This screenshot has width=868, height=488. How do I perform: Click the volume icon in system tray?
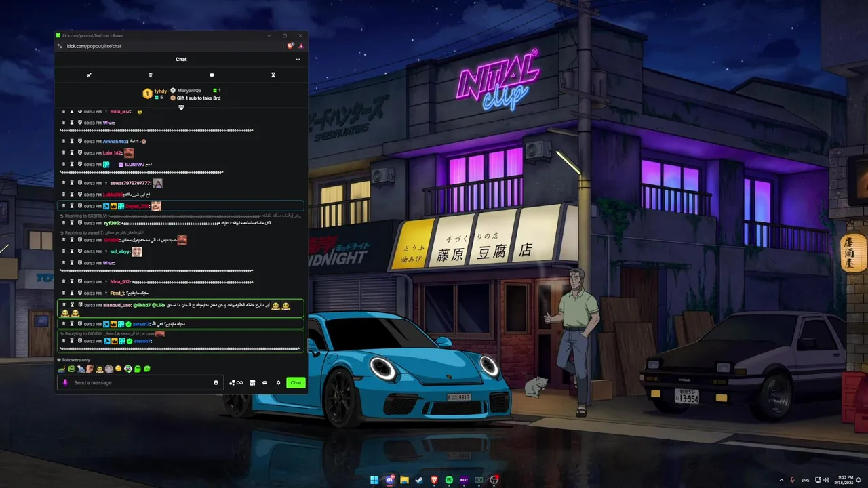click(826, 480)
